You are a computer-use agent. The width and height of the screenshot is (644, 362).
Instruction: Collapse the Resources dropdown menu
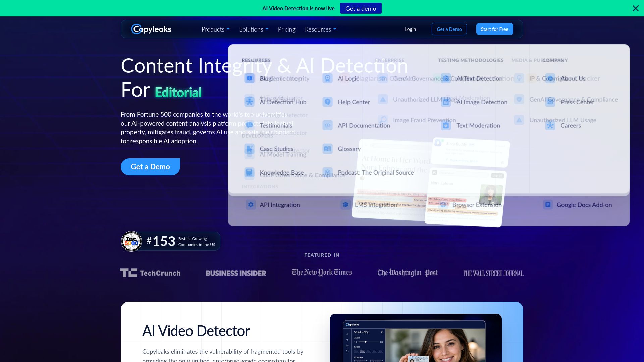tap(320, 29)
